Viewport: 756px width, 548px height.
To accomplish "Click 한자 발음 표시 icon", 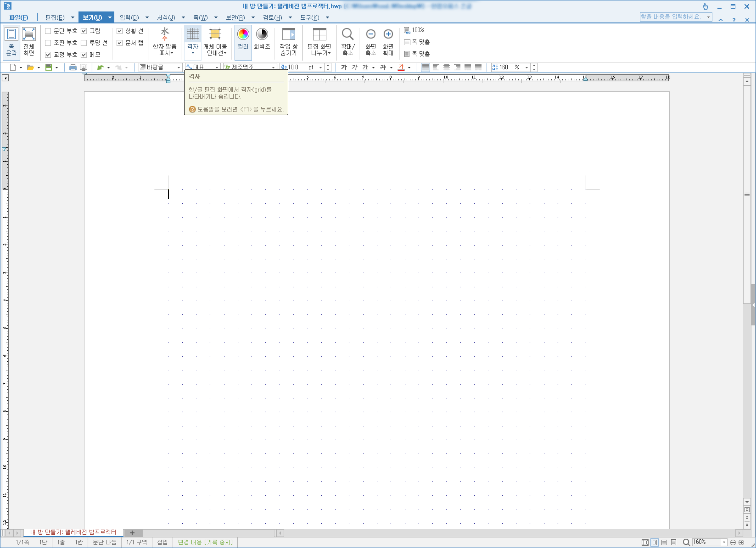I will [x=164, y=34].
